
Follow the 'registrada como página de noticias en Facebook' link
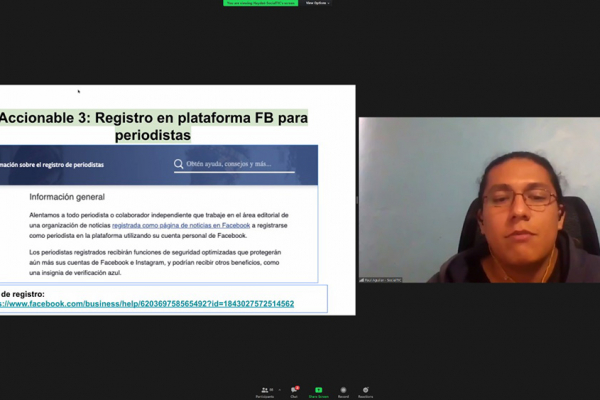coord(181,225)
